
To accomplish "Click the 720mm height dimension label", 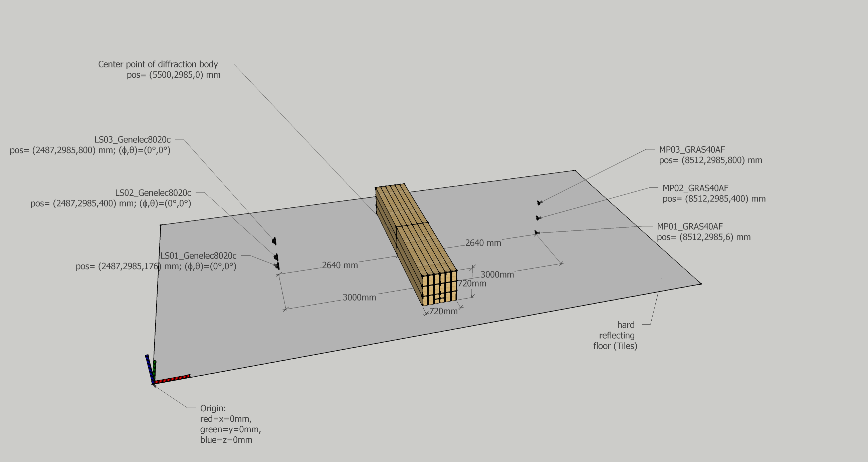I will tap(472, 284).
